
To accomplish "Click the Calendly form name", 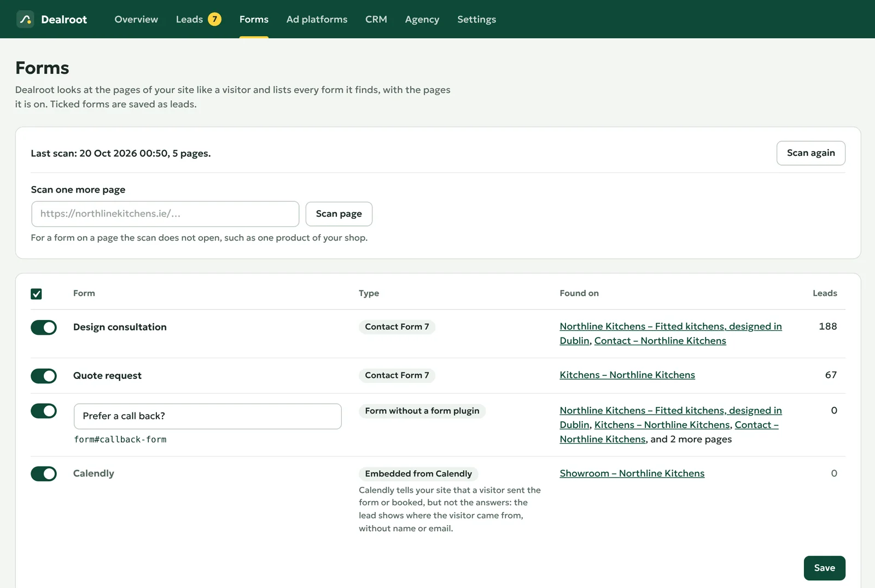I will 94,473.
